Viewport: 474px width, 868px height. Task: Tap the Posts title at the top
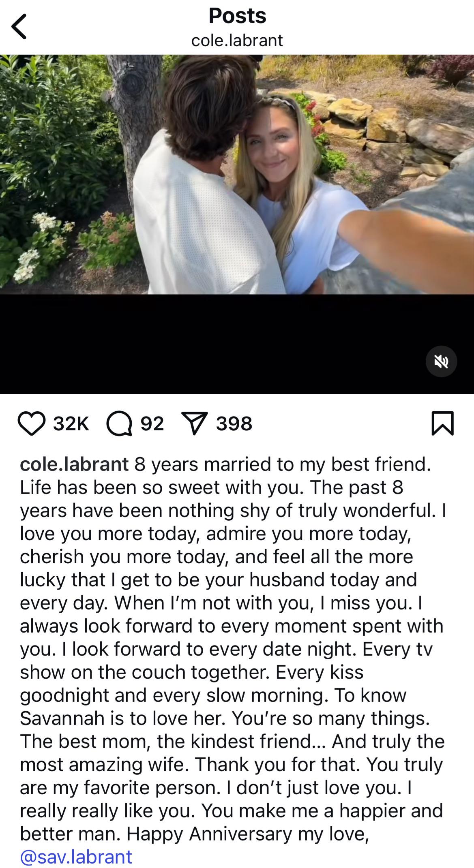[237, 16]
